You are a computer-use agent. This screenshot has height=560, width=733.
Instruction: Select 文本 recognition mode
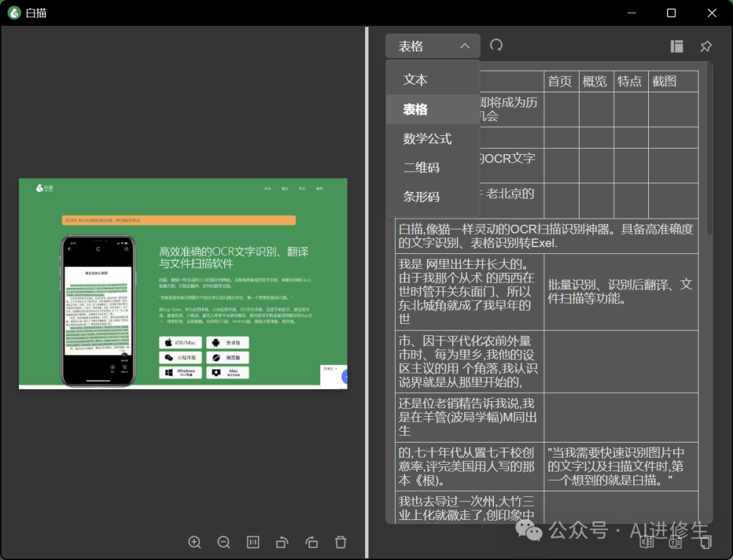433,79
